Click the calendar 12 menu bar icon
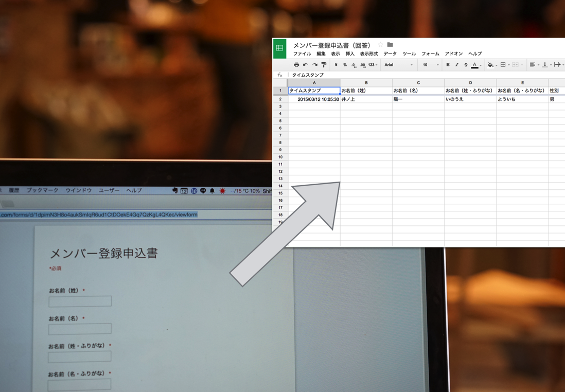The height and width of the screenshot is (392, 565). pos(184,191)
